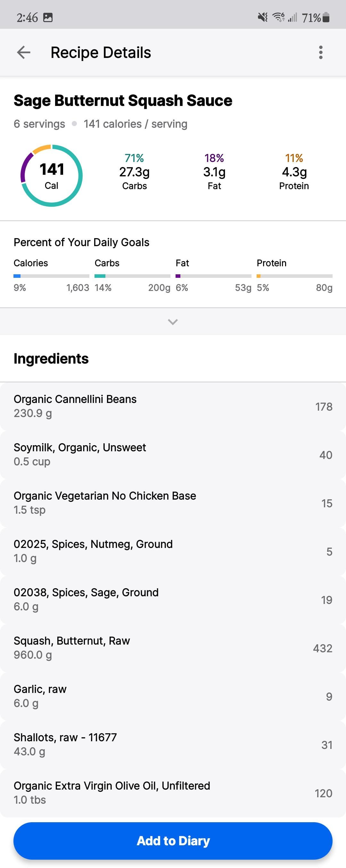This screenshot has height=868, width=346.
Task: Expand nutrition details with chevron
Action: tap(173, 322)
